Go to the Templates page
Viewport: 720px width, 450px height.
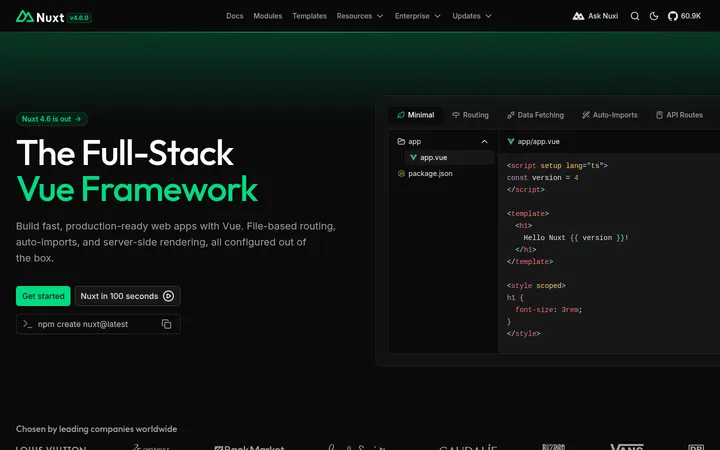pos(309,16)
